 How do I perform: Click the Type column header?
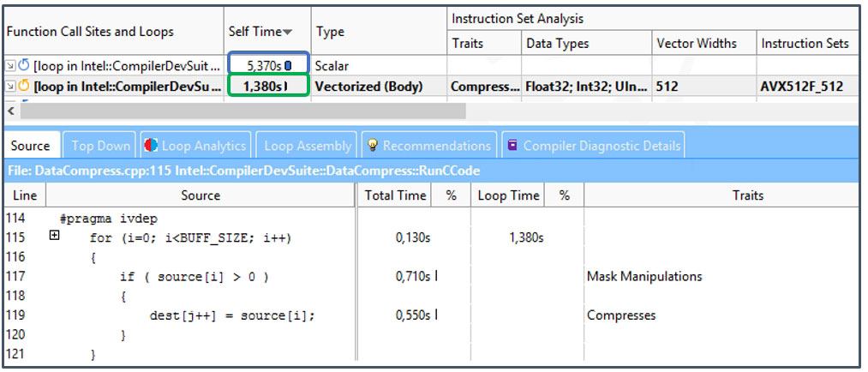coord(379,32)
